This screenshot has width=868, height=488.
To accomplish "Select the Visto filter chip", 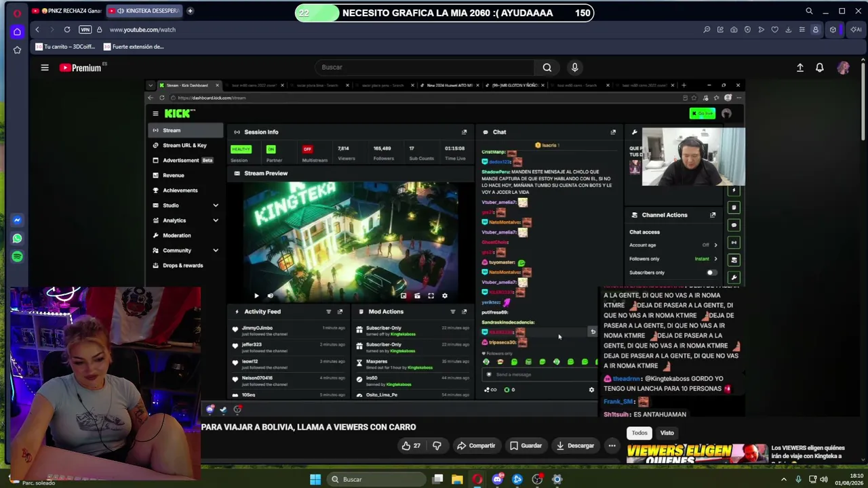I will click(x=667, y=433).
